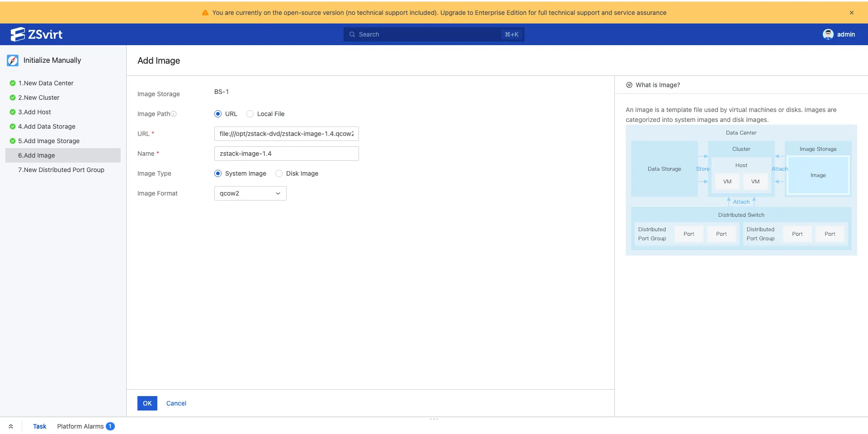Screen dimensions: 868x434
Task: Click the Name input field
Action: 287,154
